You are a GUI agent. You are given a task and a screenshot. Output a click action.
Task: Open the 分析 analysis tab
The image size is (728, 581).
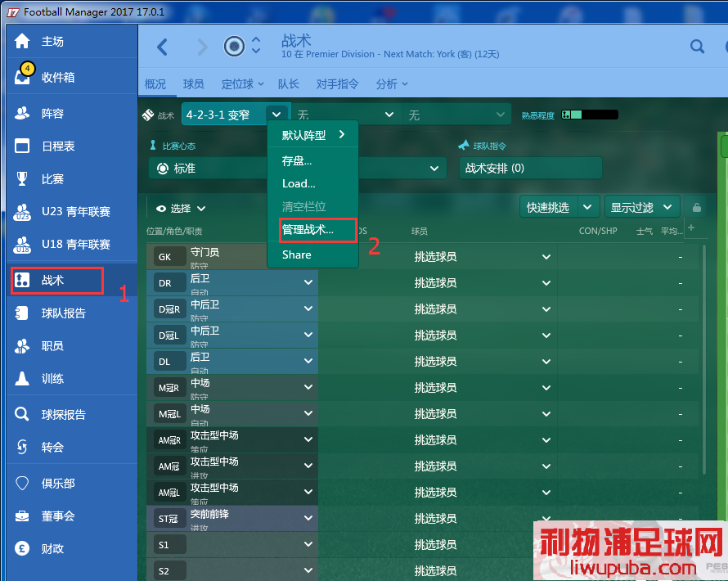click(x=391, y=84)
